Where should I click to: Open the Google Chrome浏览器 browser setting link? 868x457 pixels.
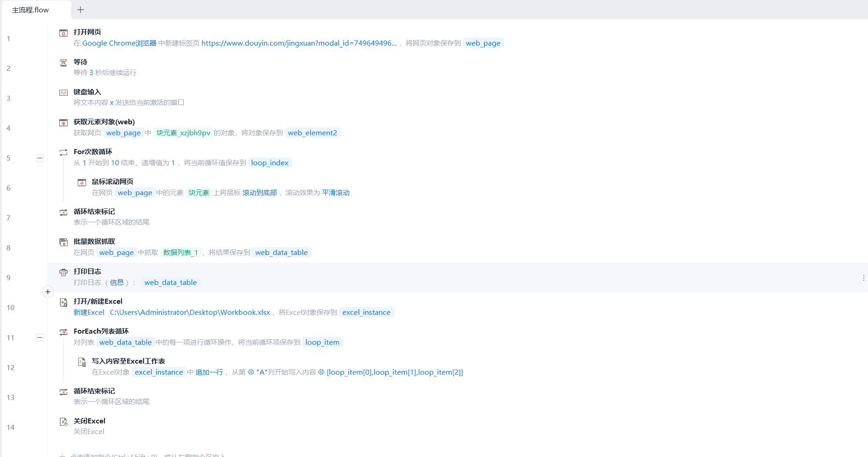click(x=119, y=43)
